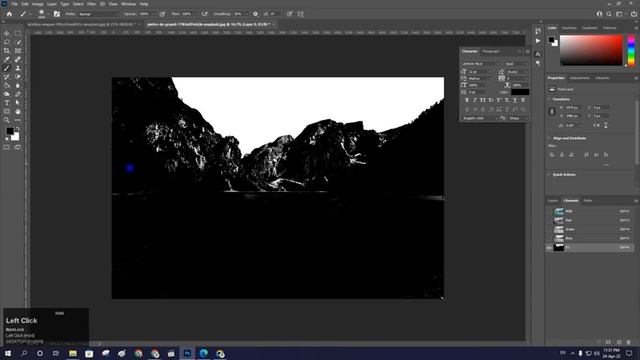Toggle Faux Bold in Character panel
The width and height of the screenshot is (640, 360).
pos(467,100)
